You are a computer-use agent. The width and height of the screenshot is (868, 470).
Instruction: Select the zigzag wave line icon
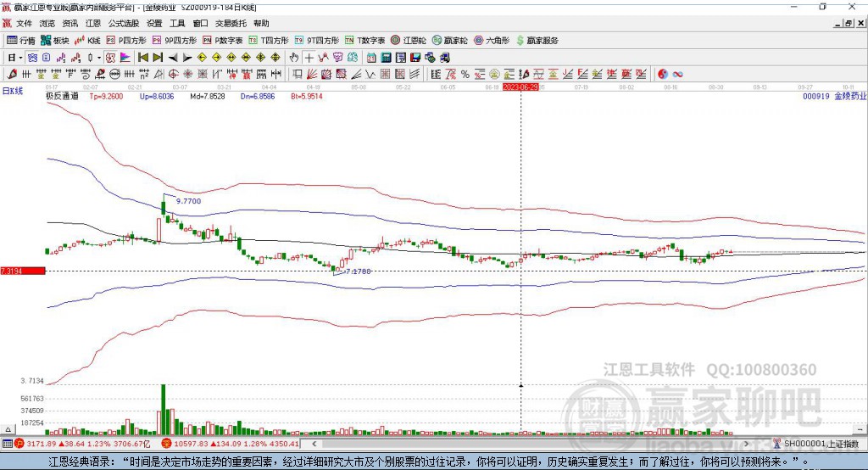click(370, 74)
